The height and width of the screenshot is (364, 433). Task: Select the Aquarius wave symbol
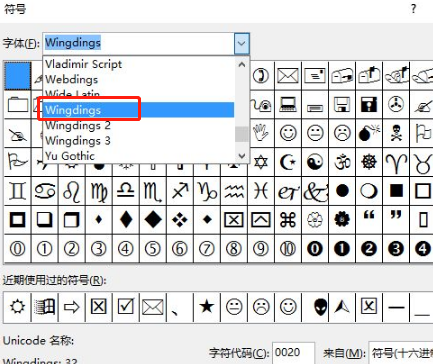tap(234, 191)
